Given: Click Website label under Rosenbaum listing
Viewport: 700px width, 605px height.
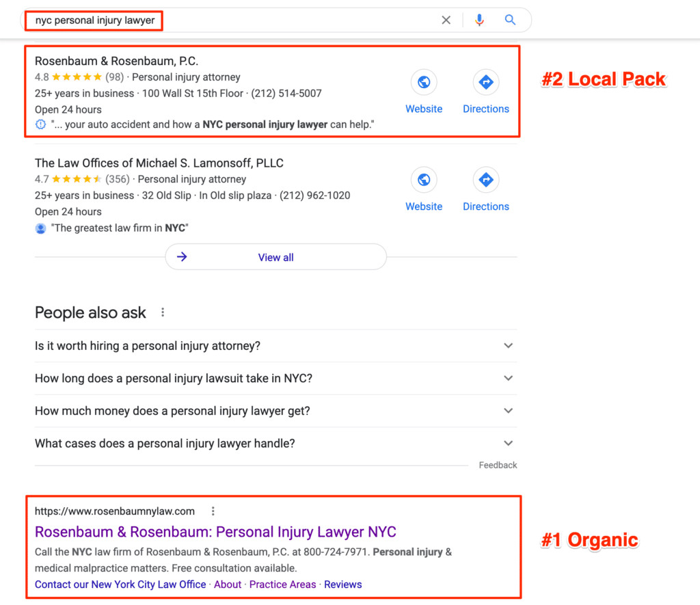Looking at the screenshot, I should click(424, 109).
